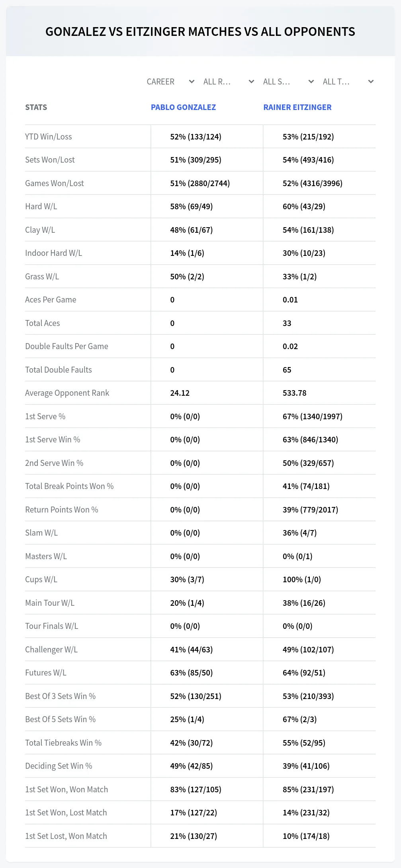Click the chevron beside ALL T…
This screenshot has width=401, height=868.
[371, 82]
